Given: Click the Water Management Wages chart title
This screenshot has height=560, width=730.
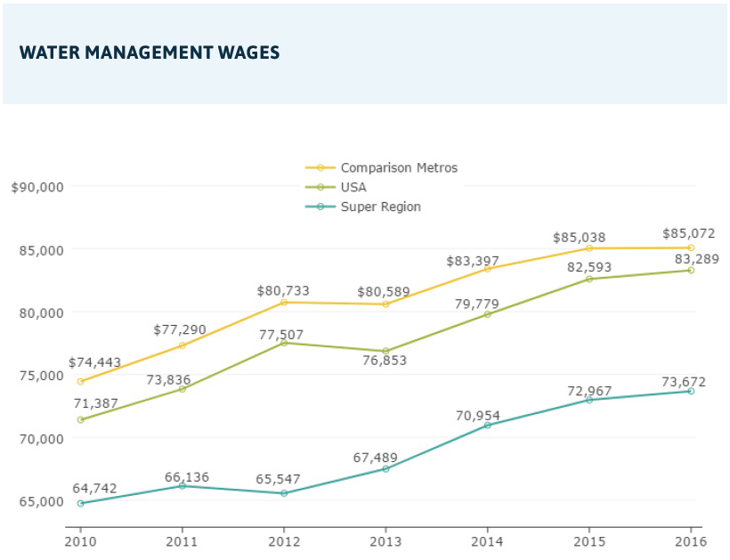Looking at the screenshot, I should click(x=149, y=53).
